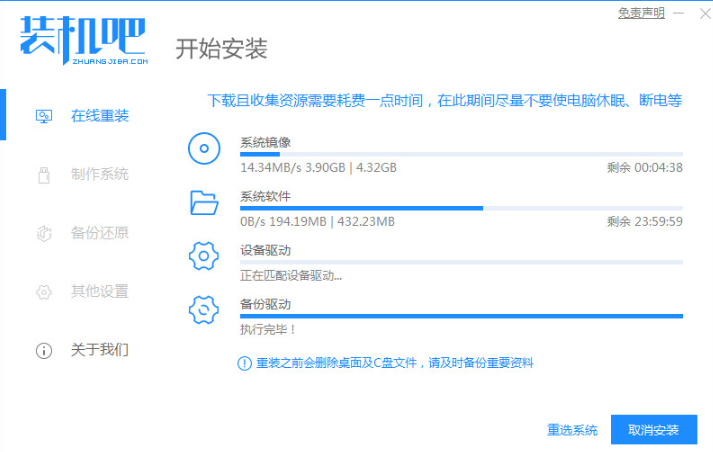Minimize the 装机吧 window
This screenshot has width=713, height=452.
(677, 13)
